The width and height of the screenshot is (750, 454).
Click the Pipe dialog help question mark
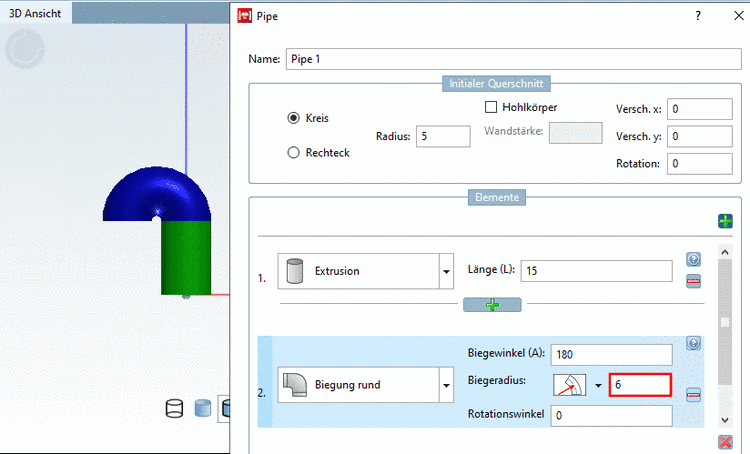pyautogui.click(x=698, y=16)
